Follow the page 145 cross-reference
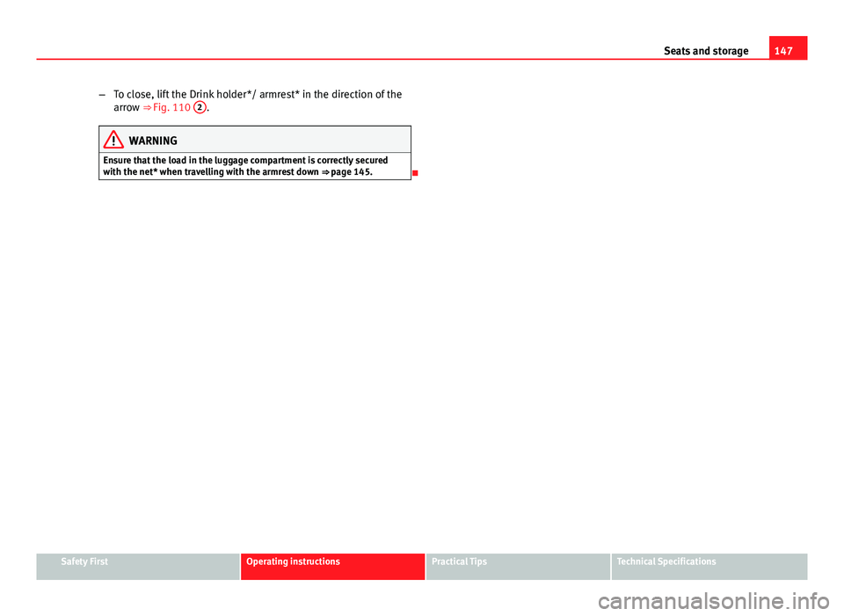The image size is (844, 616). [347, 172]
